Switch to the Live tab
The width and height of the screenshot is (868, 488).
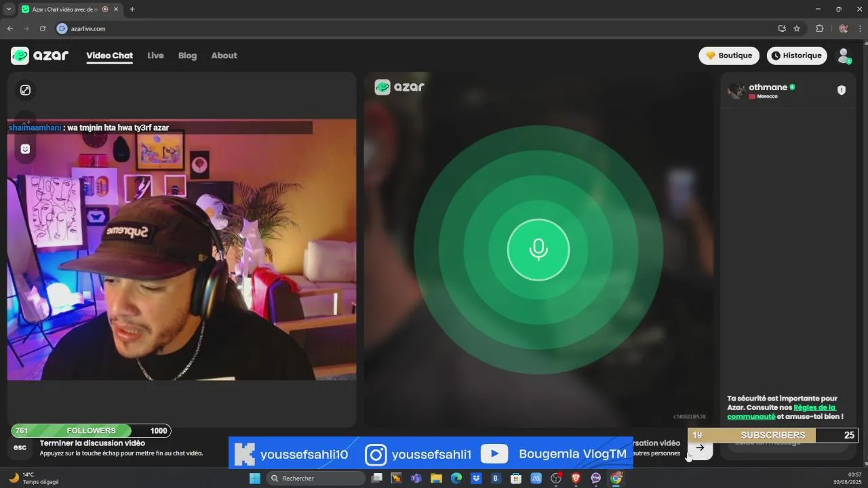[155, 56]
